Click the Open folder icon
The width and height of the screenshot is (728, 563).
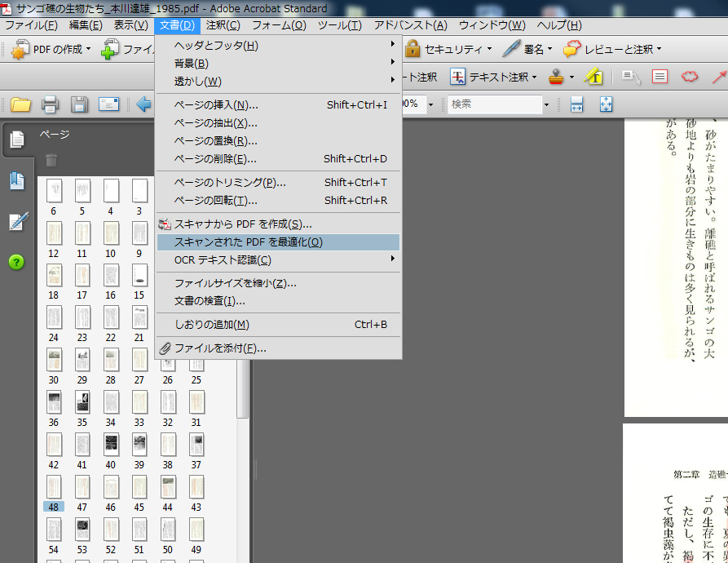click(20, 104)
